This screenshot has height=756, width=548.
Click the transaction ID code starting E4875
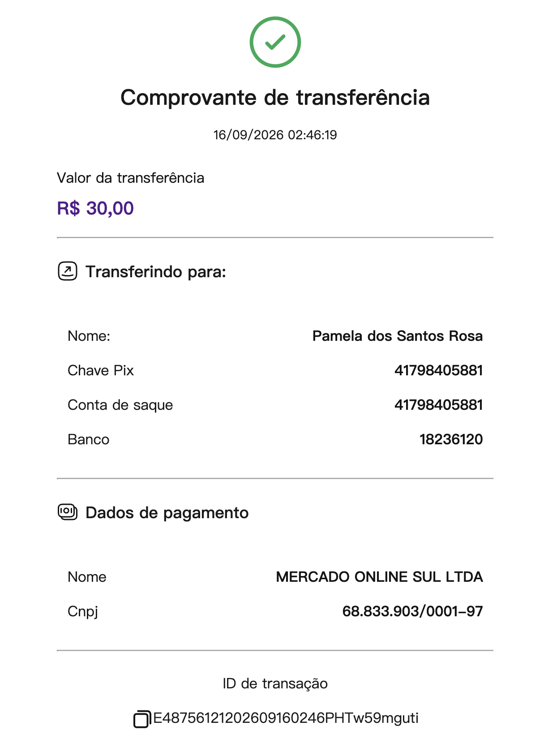[286, 718]
